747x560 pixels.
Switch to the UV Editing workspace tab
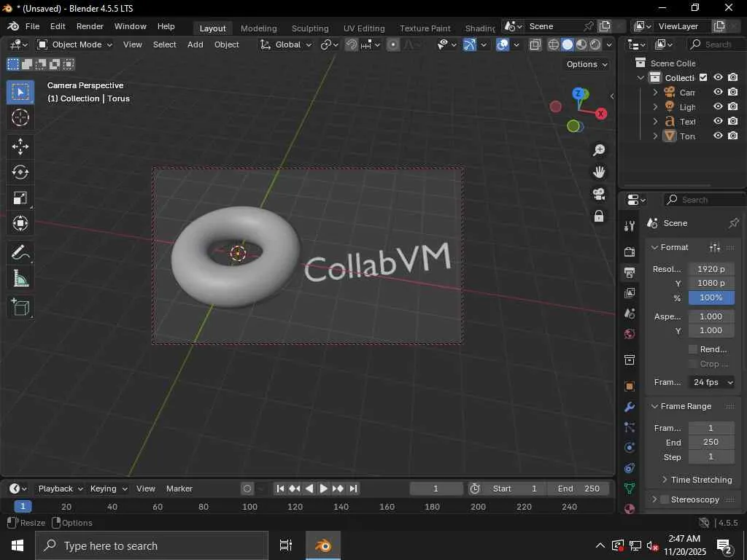point(364,28)
